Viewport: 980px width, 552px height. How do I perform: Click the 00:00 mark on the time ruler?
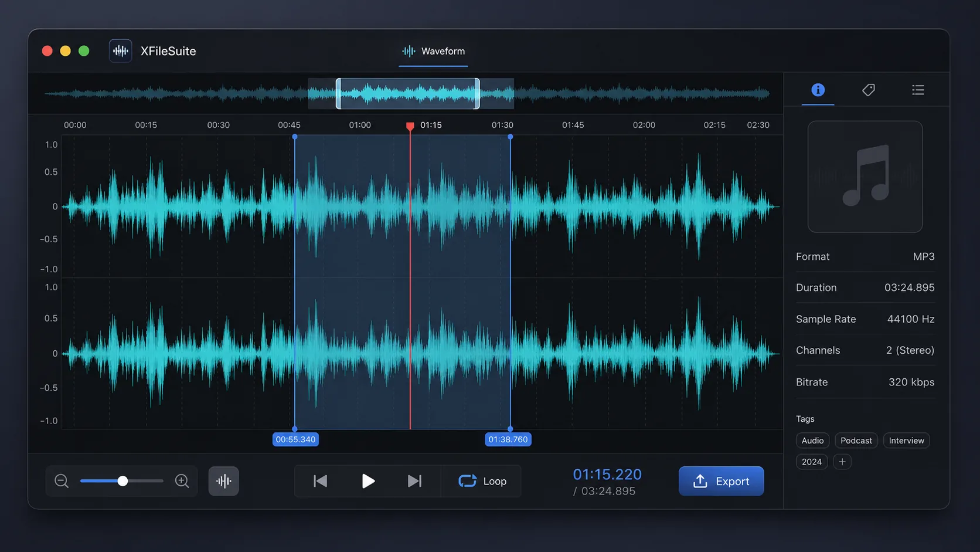75,125
